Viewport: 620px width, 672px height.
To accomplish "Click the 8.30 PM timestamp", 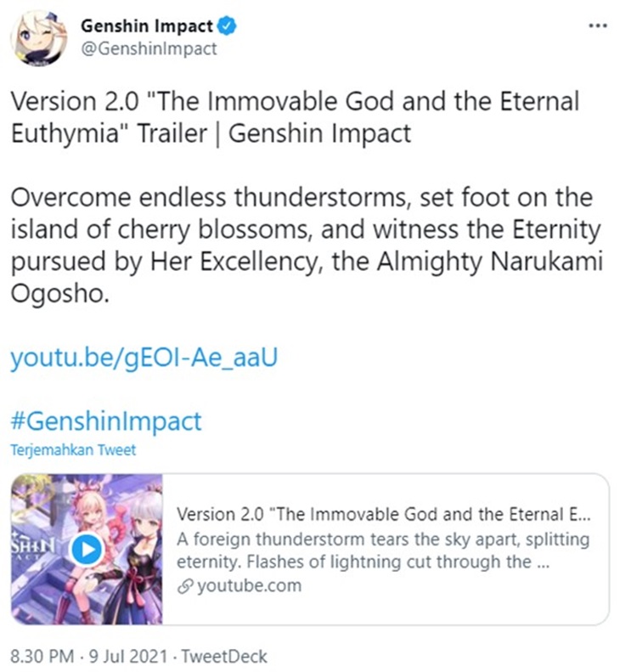I will (42, 657).
